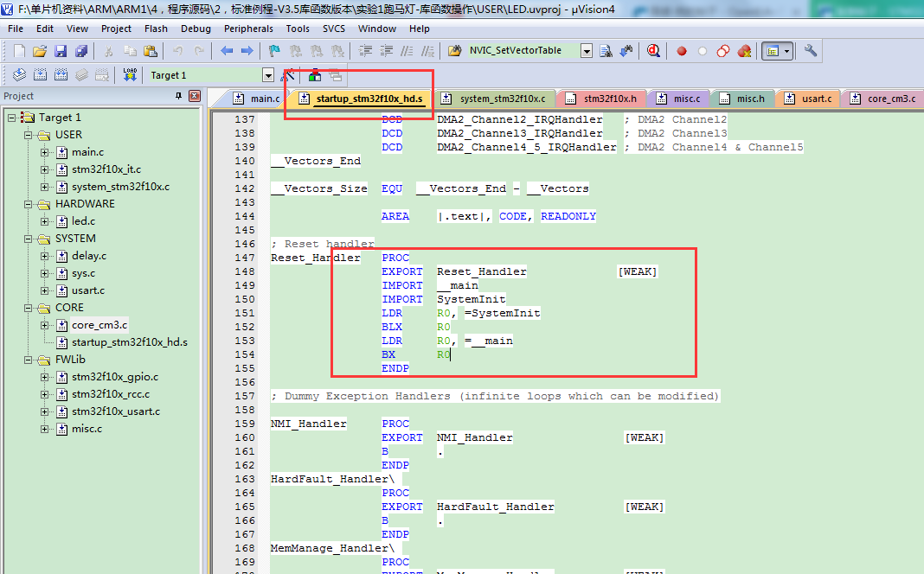The height and width of the screenshot is (574, 924).
Task: Collapse the SYSTEM group
Action: click(28, 239)
